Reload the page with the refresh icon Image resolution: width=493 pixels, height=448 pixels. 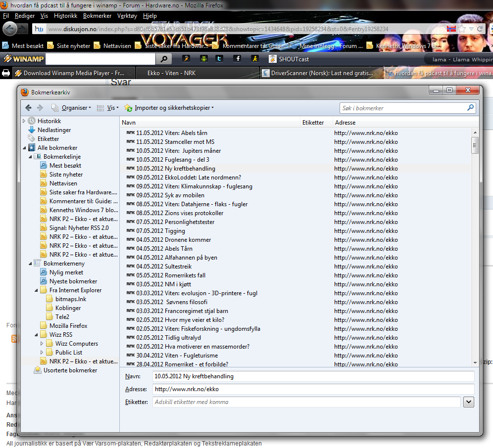point(480,29)
